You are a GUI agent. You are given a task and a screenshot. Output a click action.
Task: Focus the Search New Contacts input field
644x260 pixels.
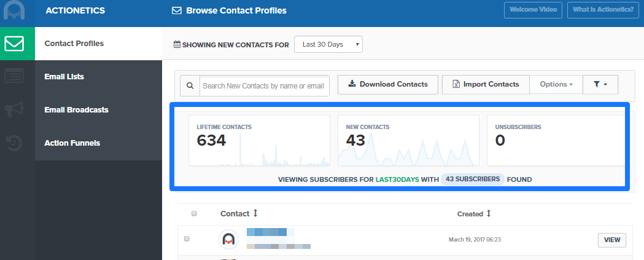[265, 85]
